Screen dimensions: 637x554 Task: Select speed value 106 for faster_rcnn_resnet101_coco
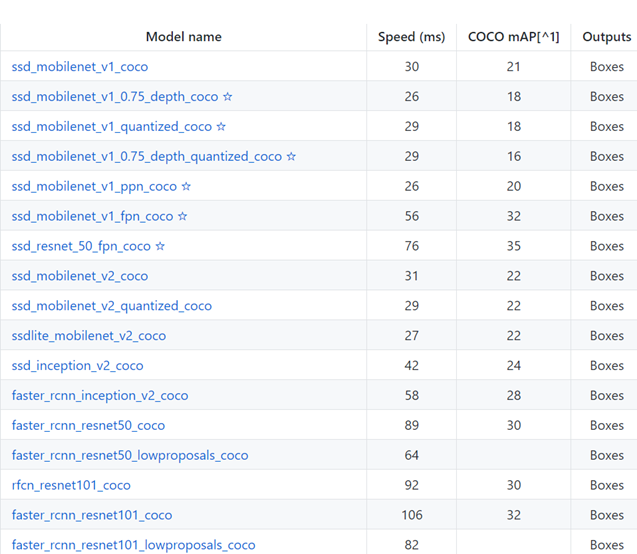click(412, 515)
